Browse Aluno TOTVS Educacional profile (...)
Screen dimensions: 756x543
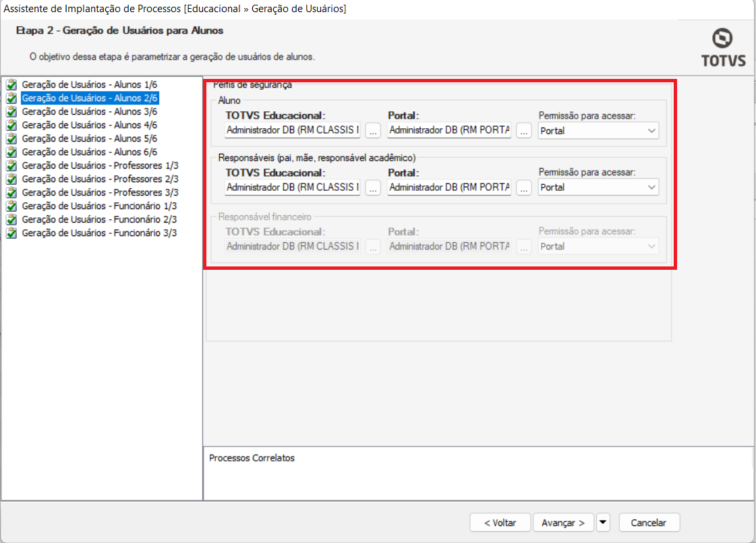[373, 131]
